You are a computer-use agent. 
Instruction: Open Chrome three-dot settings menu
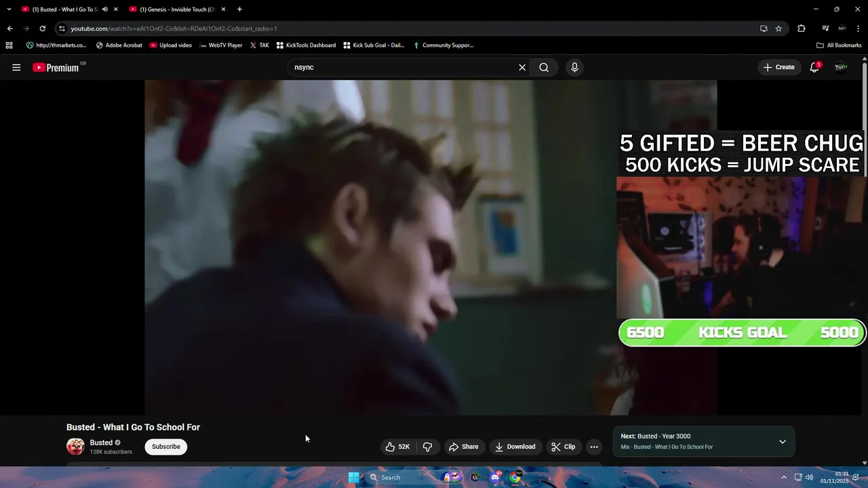tap(858, 28)
